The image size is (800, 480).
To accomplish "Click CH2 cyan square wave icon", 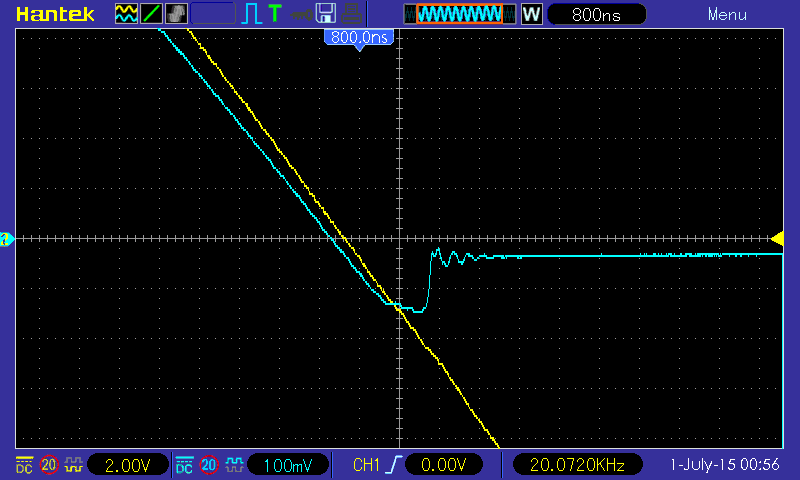I will click(x=234, y=465).
